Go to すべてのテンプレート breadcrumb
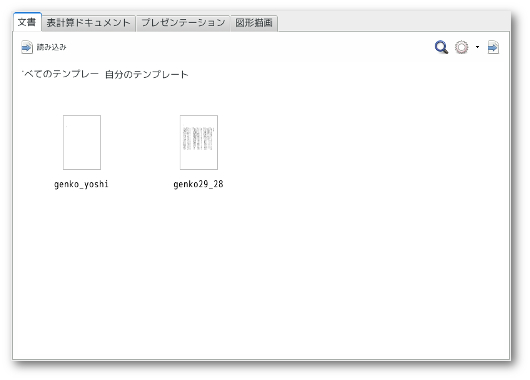This screenshot has width=530, height=380. click(61, 74)
